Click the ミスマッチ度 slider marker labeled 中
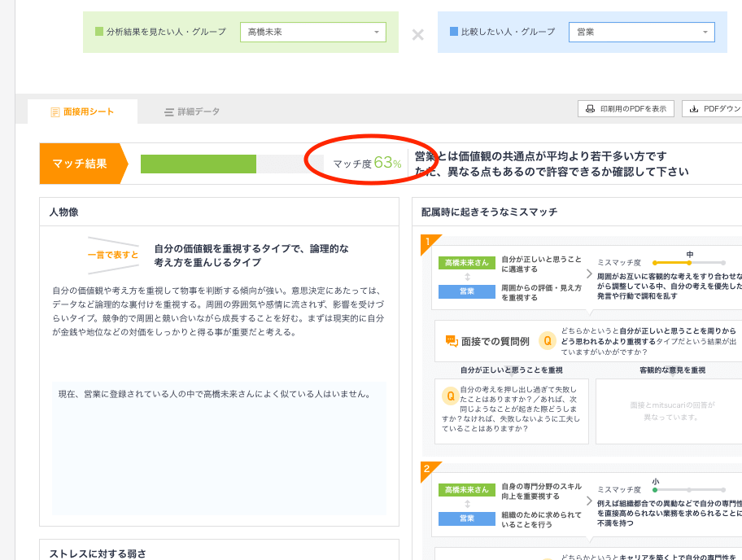The image size is (742, 560). click(691, 263)
